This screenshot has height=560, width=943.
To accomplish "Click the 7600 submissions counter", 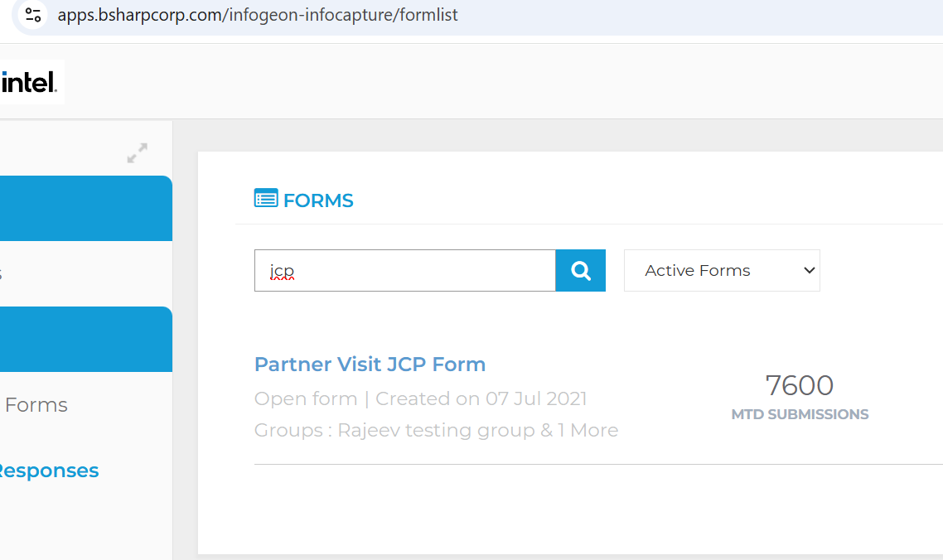I will click(x=799, y=384).
